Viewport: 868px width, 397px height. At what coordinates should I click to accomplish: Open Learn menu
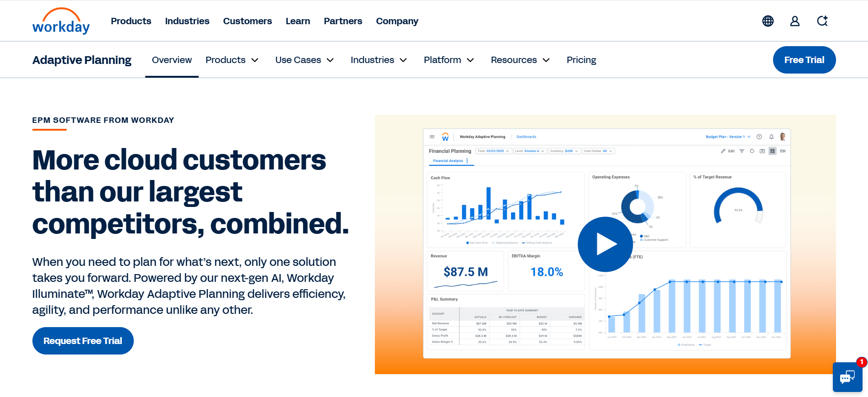coord(298,21)
